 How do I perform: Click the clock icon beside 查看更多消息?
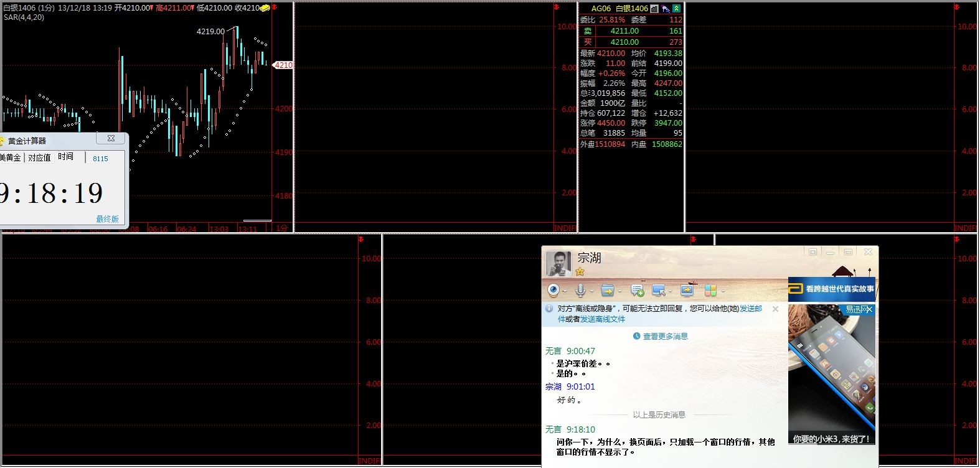point(636,336)
